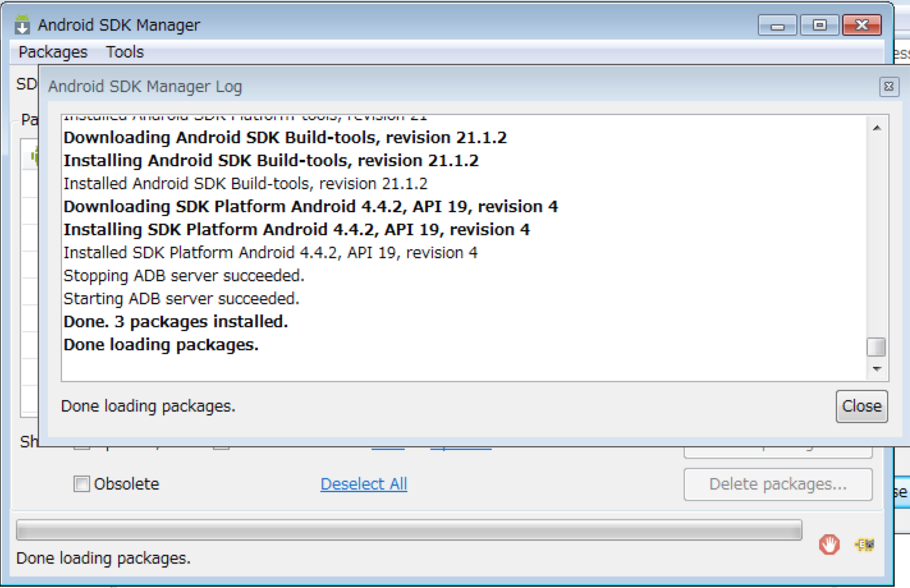910x588 pixels.
Task: Open the log window icon in status bar
Action: [865, 545]
